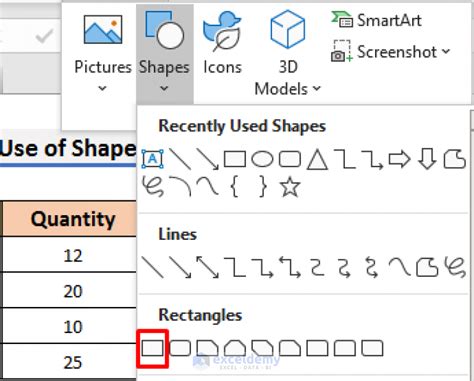Choose the straight Line under Lines

click(x=152, y=267)
